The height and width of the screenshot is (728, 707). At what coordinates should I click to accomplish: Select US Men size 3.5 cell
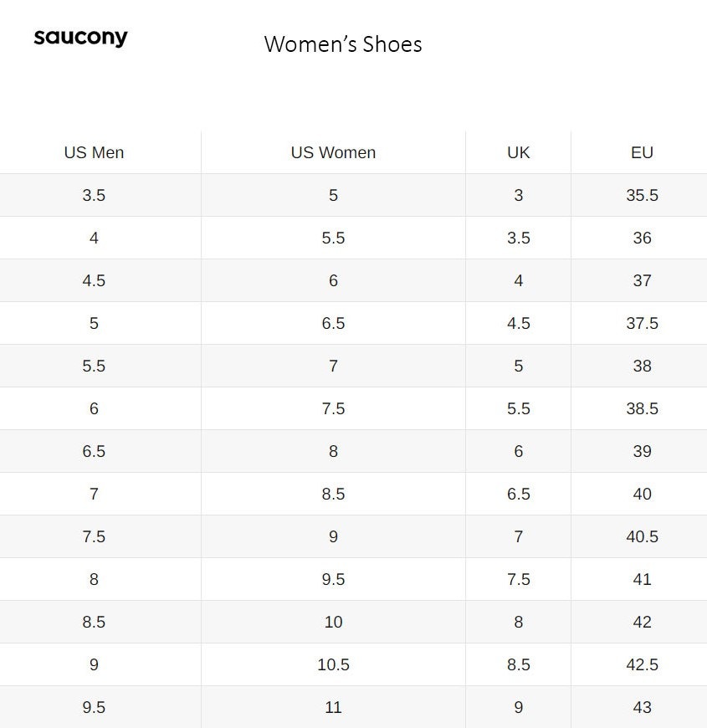(94, 195)
